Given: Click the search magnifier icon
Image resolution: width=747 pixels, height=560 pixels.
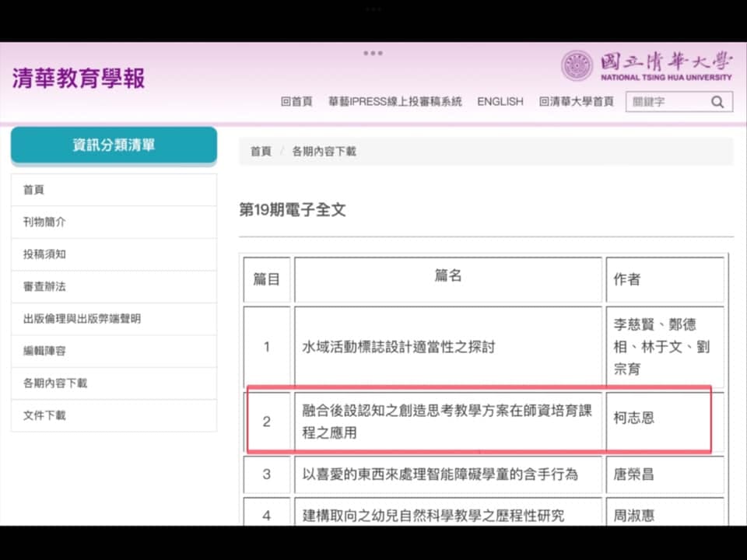Looking at the screenshot, I should click(x=717, y=102).
